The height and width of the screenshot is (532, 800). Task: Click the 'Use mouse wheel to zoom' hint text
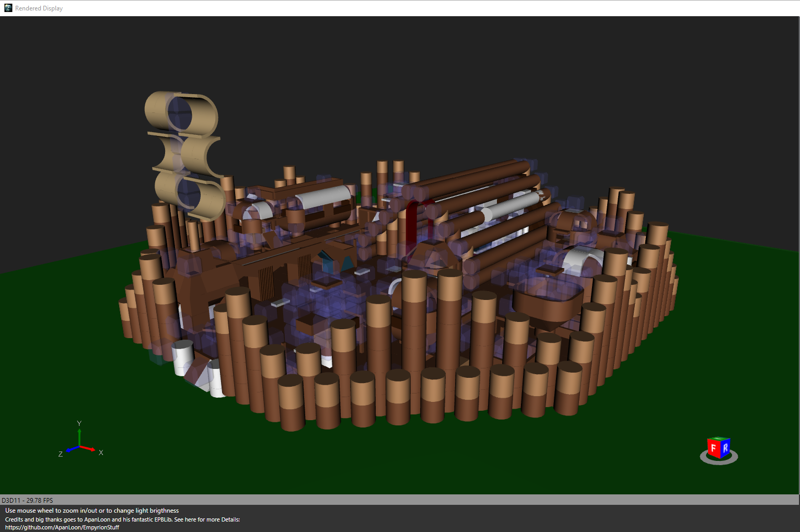click(x=92, y=511)
